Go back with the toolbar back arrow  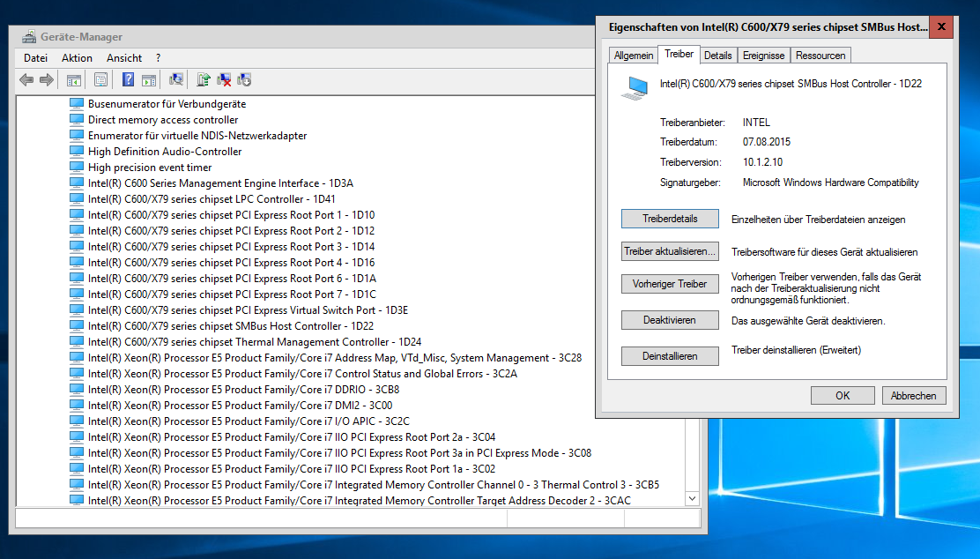pos(26,80)
